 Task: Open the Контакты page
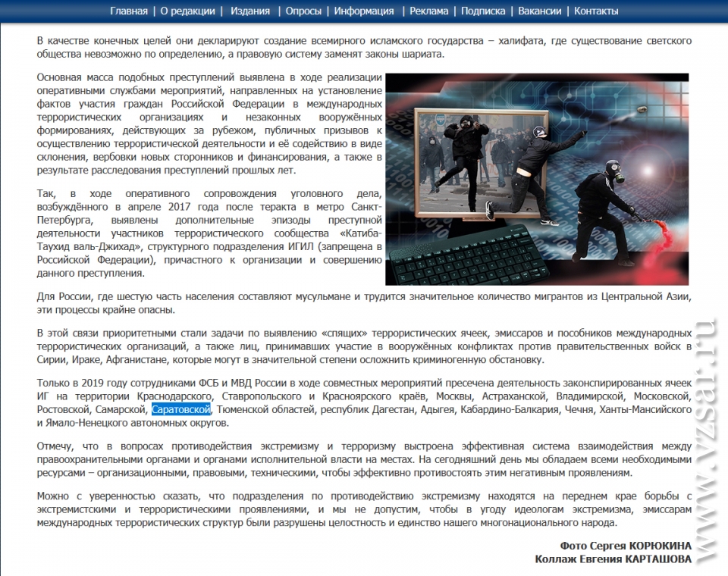596,11
